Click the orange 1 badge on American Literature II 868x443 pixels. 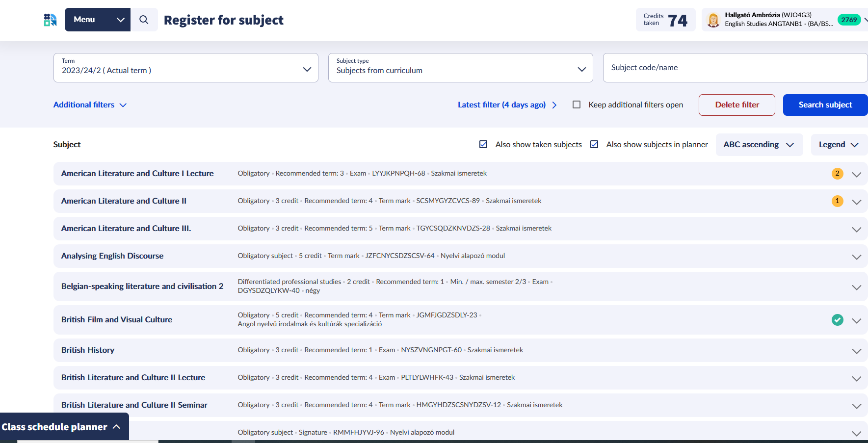point(837,201)
